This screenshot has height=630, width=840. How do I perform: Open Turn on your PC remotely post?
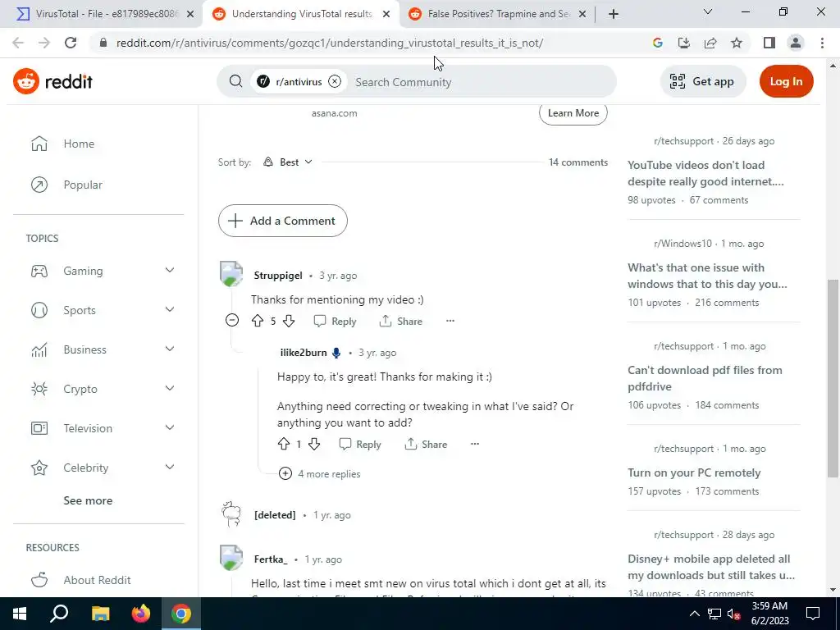pyautogui.click(x=694, y=472)
